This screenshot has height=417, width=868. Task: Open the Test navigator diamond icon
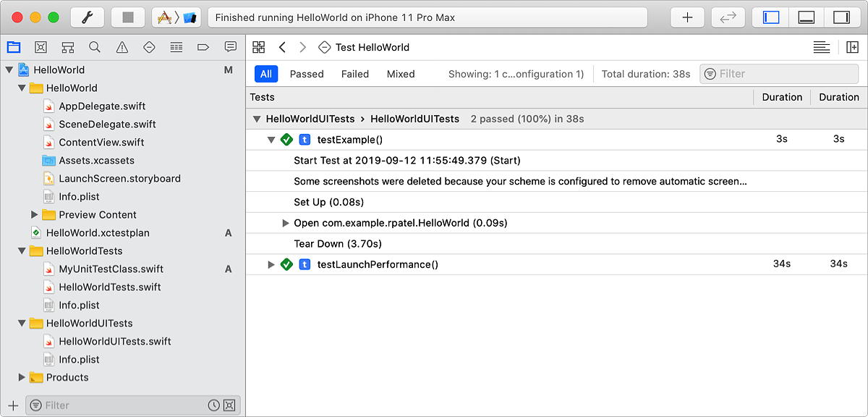pos(149,47)
